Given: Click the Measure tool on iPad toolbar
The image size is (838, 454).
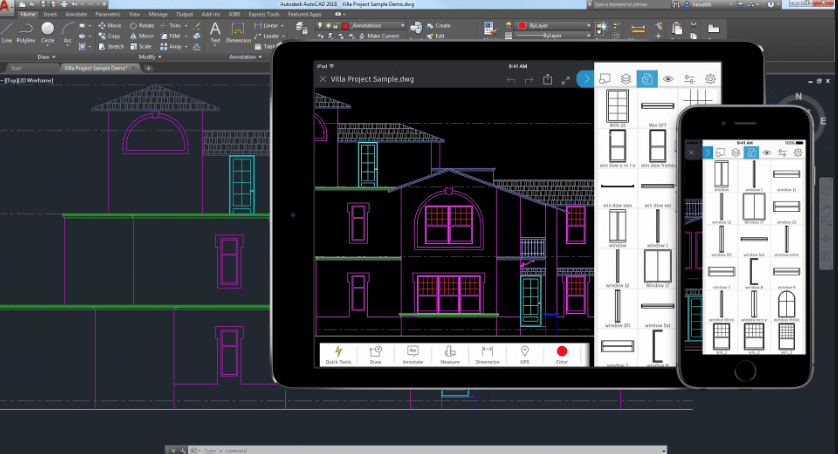Looking at the screenshot, I should coord(450,354).
